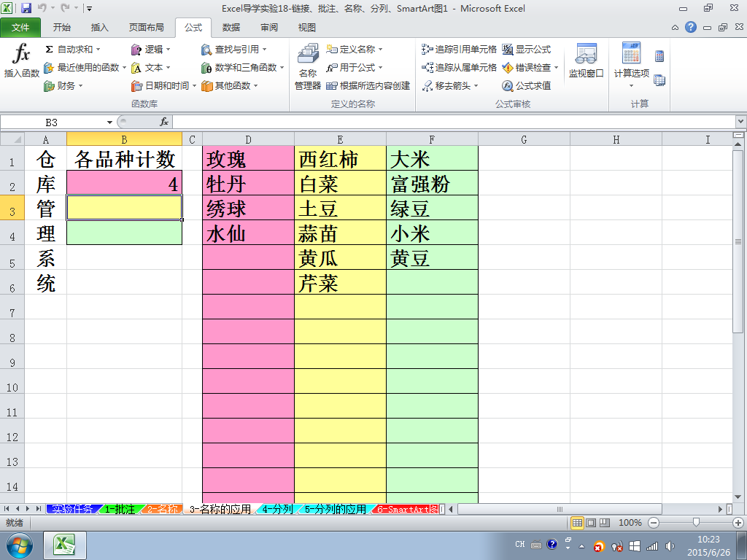Viewport: 747px width, 560px height.
Task: Open Financial (财务) functions list
Action: (63, 86)
